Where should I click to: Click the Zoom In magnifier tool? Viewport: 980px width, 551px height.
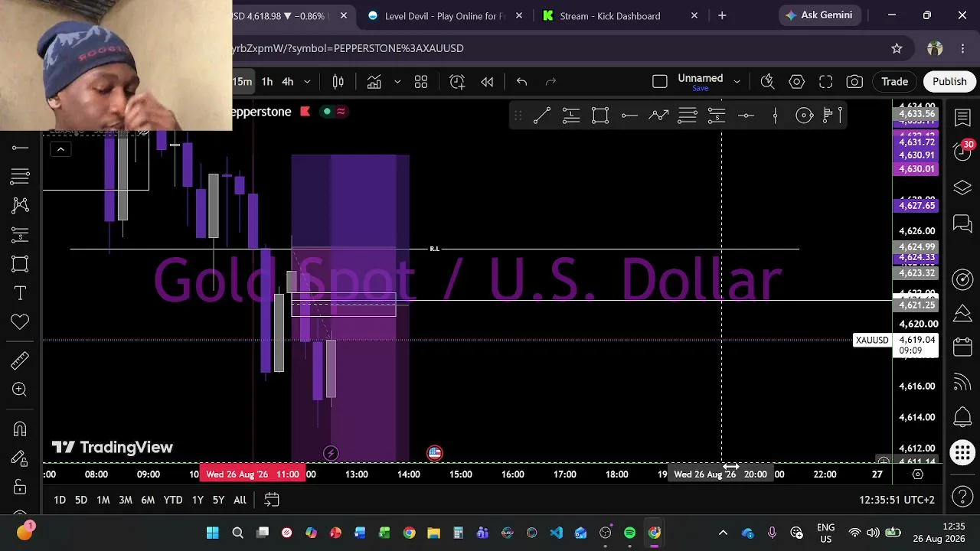20,390
